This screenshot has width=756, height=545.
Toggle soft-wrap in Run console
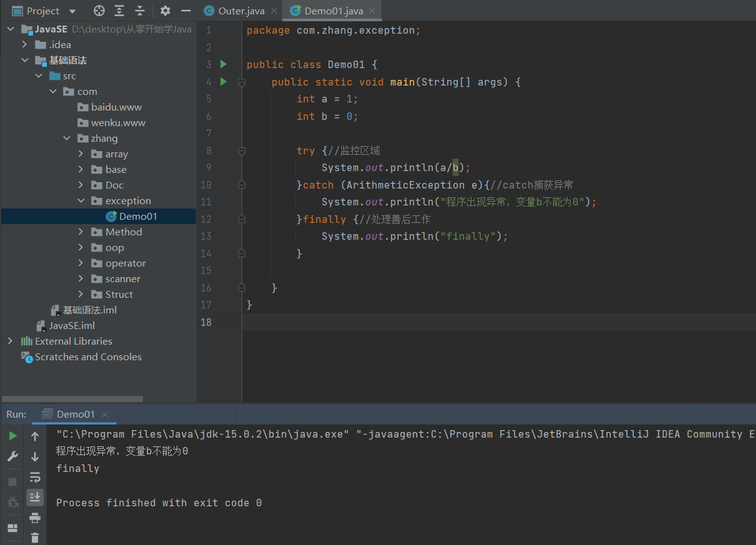pos(35,478)
